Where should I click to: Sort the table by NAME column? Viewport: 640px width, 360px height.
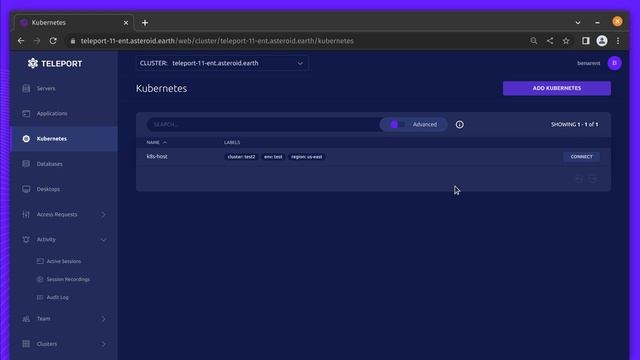157,142
